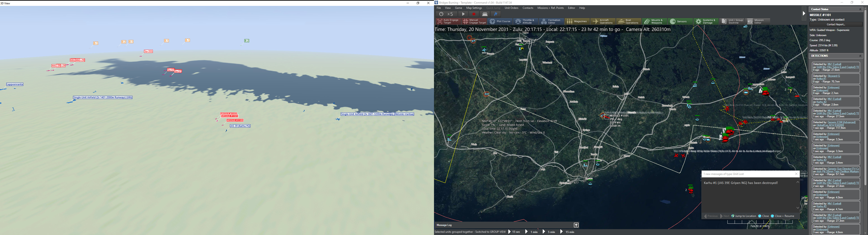The height and width of the screenshot is (235, 868).
Task: Click the Contact Report button
Action: [x=836, y=25]
